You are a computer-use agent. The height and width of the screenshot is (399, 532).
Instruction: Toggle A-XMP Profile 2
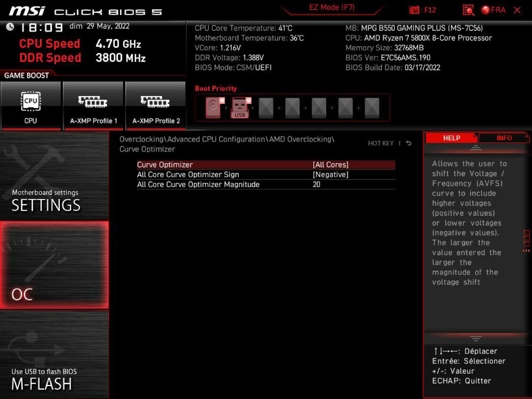pos(156,106)
